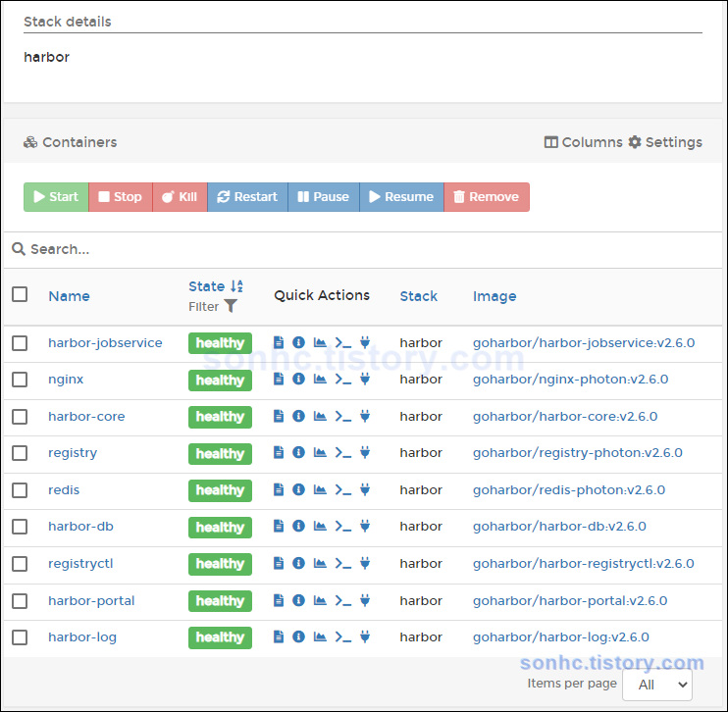Open the harbor-jobservice container link
Image resolution: width=728 pixels, height=712 pixels.
point(105,343)
